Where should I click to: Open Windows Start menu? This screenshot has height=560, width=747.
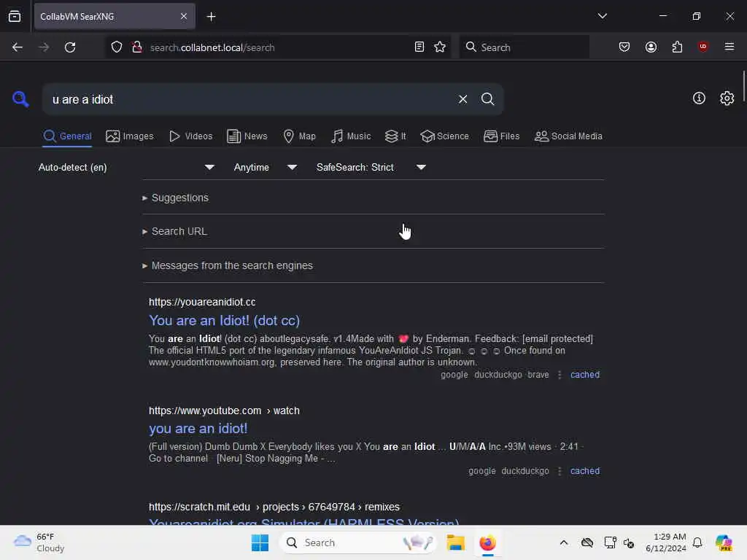click(x=260, y=542)
